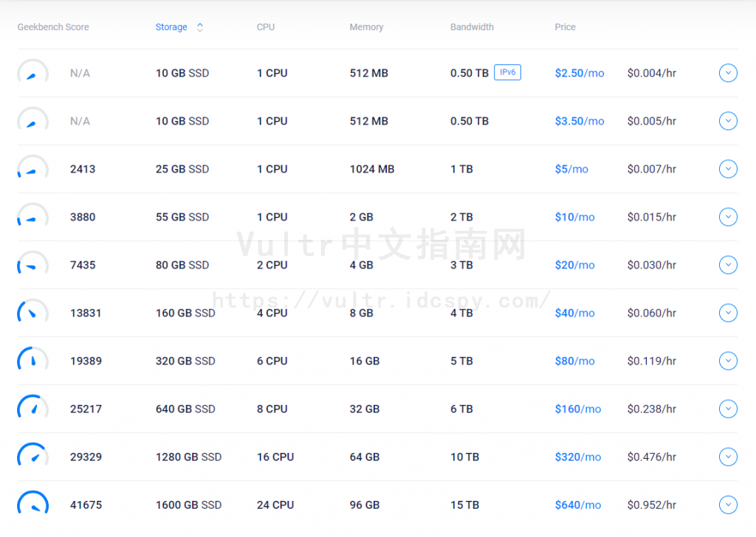Click the gauge icon for score 25217
This screenshot has width=756, height=537.
(32, 406)
